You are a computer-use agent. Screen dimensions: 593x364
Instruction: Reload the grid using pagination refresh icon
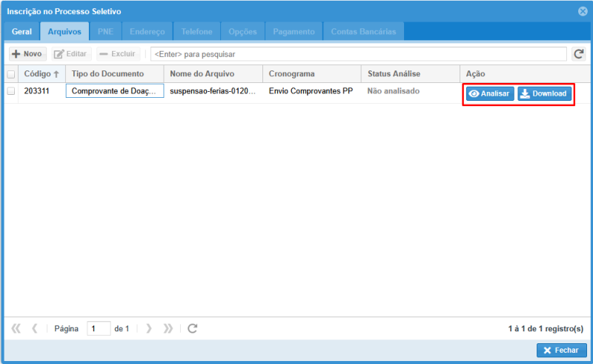[x=193, y=328]
